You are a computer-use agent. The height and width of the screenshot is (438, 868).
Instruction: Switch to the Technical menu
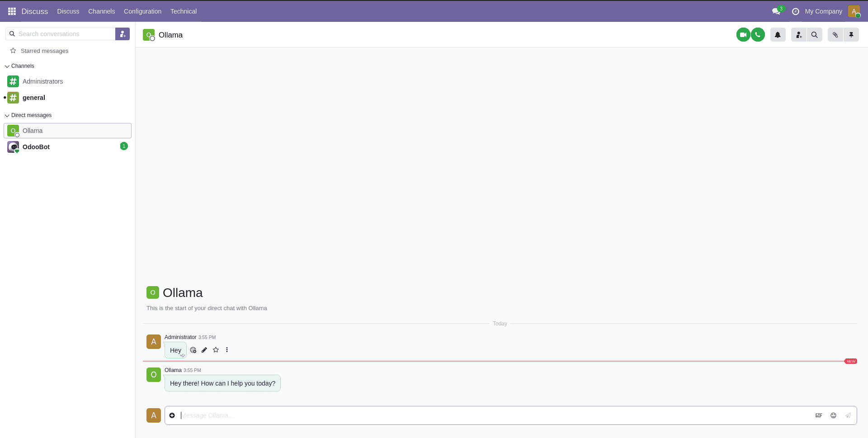click(184, 11)
